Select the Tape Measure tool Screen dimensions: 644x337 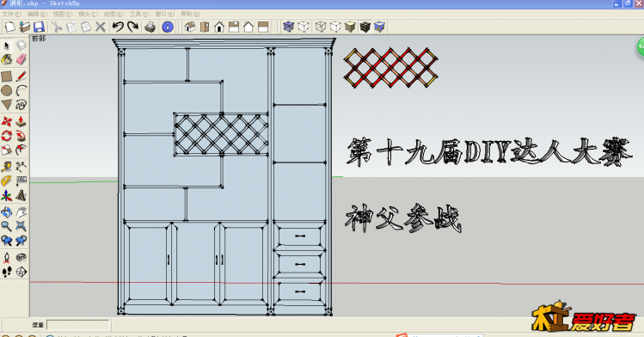pos(7,167)
